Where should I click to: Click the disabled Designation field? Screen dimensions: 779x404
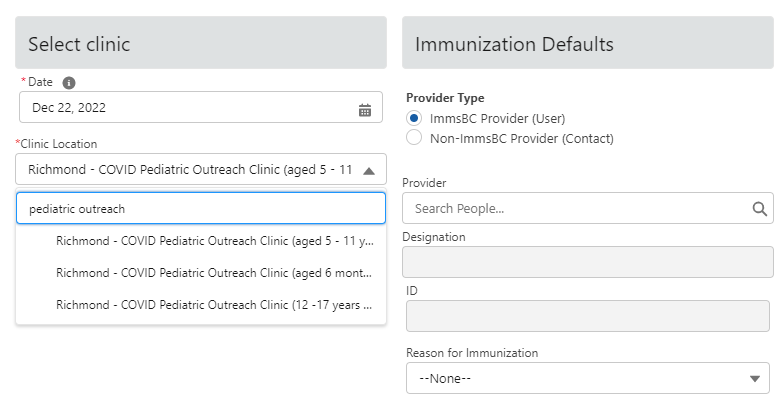click(588, 262)
